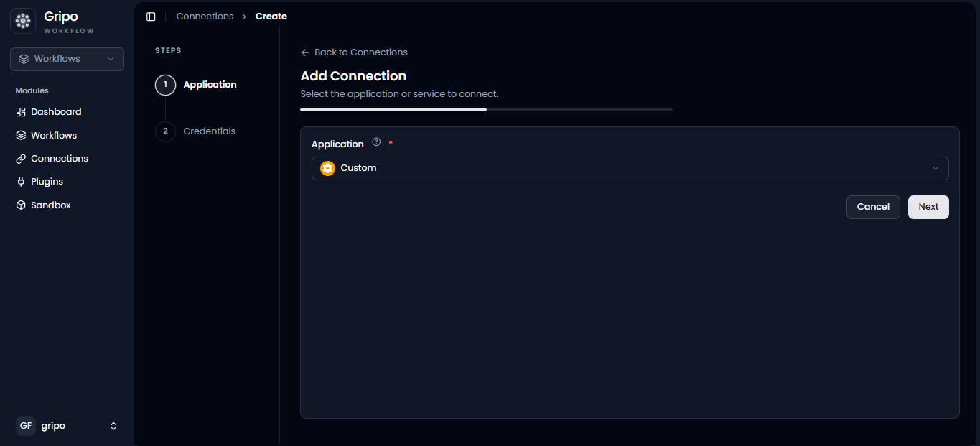This screenshot has width=980, height=446.
Task: Open Connections breadcrumb link
Action: tap(205, 17)
